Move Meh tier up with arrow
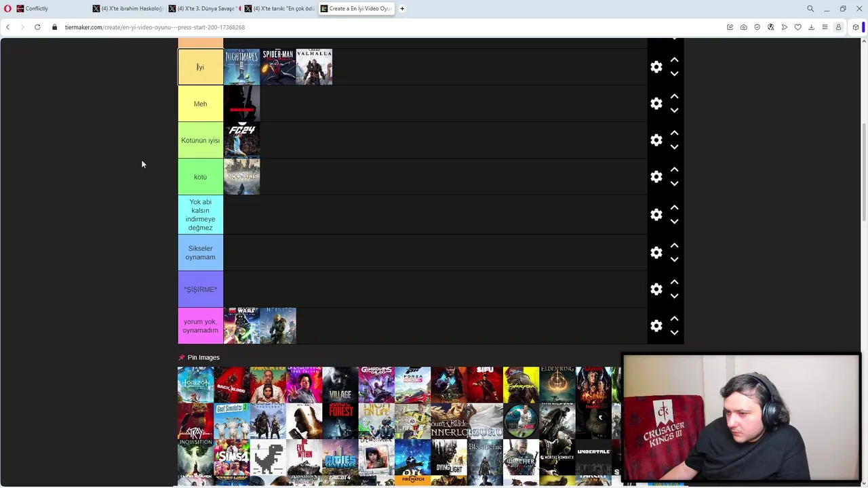 pos(674,97)
